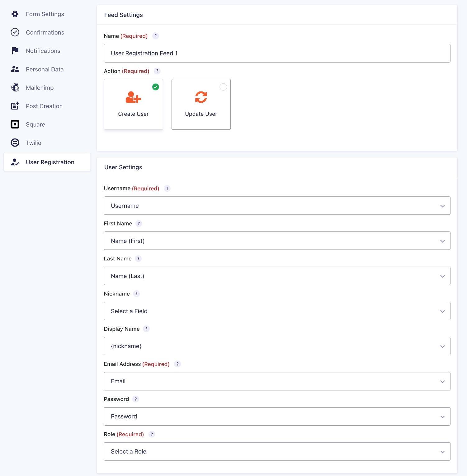Click into the feed Name input field
Image resolution: width=467 pixels, height=476 pixels.
pyautogui.click(x=277, y=53)
